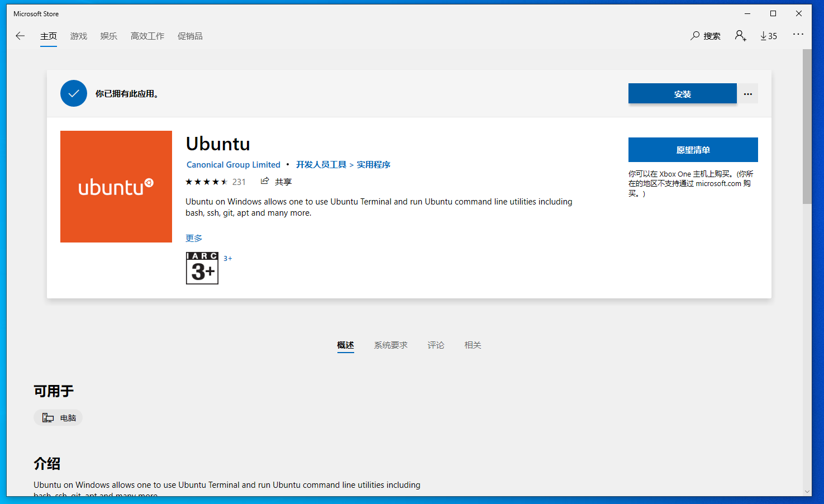Switch to the 系统要求 tab
The height and width of the screenshot is (504, 824).
[390, 345]
